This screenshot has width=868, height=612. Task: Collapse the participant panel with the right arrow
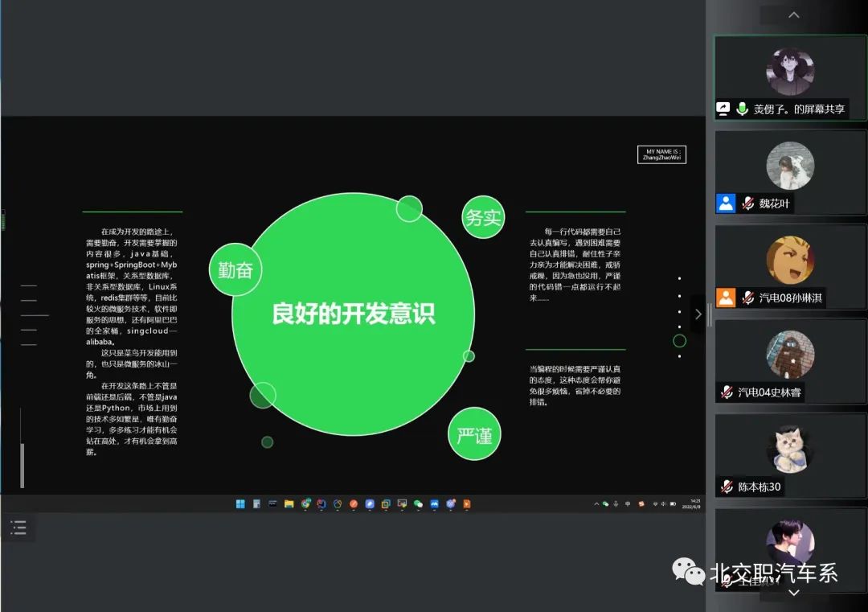pos(698,314)
